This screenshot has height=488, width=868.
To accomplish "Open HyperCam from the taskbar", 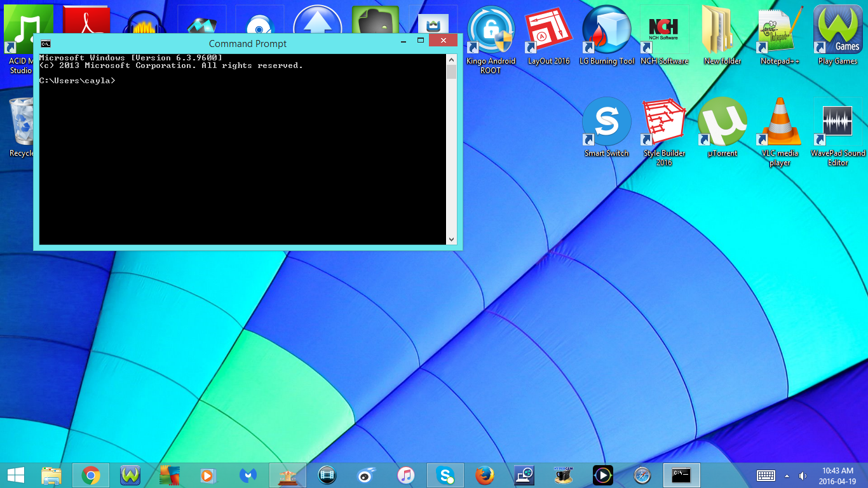I will point(564,475).
